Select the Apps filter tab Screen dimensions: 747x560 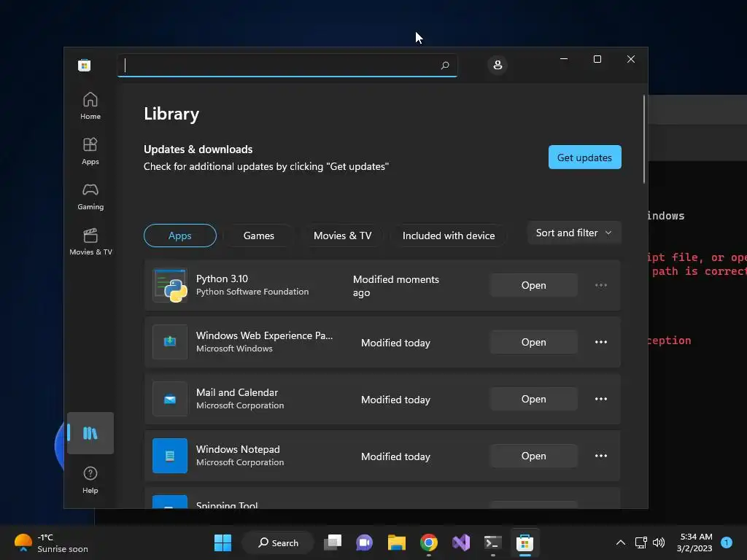click(180, 236)
